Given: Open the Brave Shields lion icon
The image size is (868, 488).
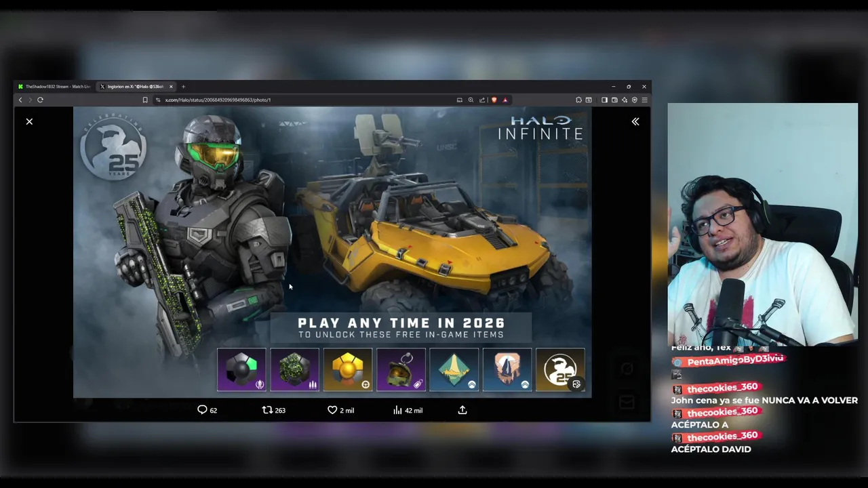Looking at the screenshot, I should point(494,100).
